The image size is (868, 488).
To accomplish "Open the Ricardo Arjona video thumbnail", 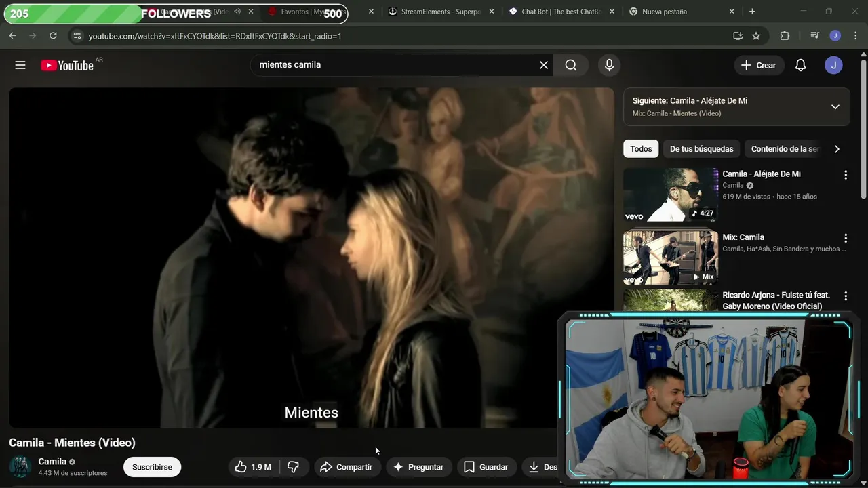I will click(671, 301).
